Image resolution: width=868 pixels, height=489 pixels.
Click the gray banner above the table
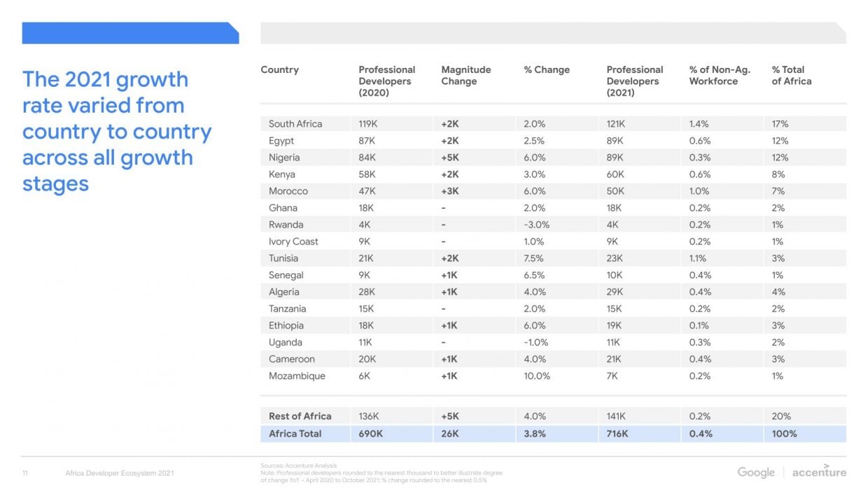(x=553, y=33)
